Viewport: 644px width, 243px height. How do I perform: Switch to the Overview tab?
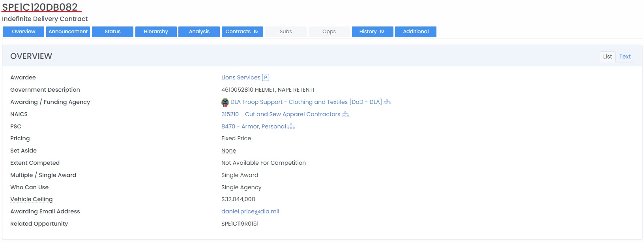(x=23, y=32)
